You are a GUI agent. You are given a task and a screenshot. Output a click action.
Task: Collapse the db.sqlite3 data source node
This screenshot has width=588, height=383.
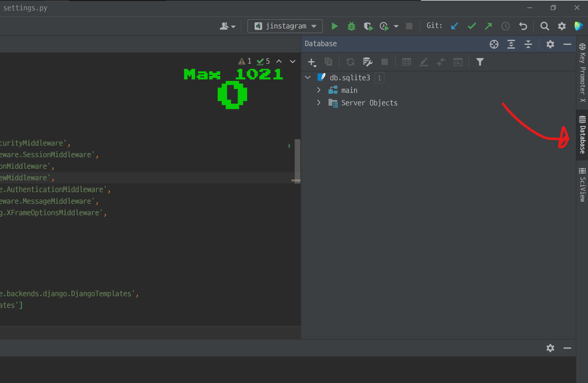308,77
